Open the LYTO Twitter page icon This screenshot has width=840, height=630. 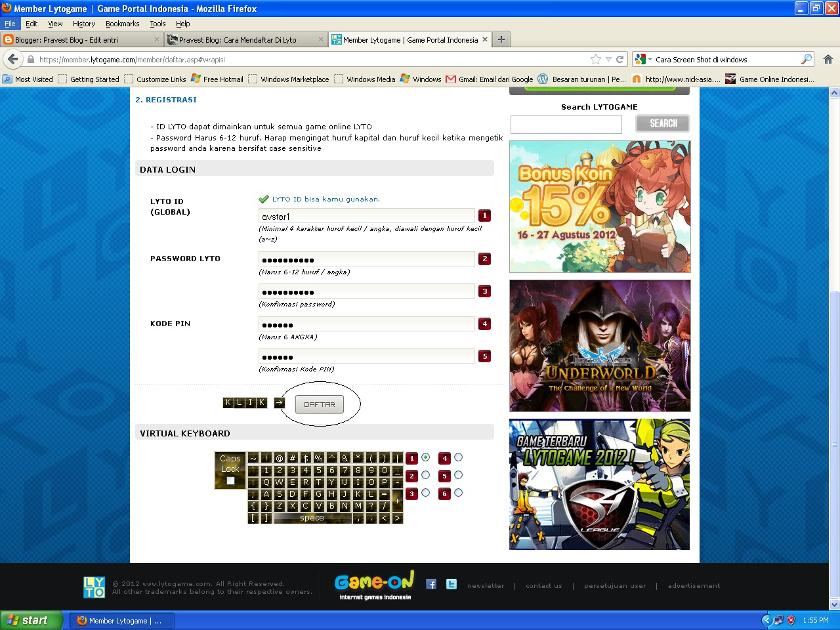[x=451, y=584]
